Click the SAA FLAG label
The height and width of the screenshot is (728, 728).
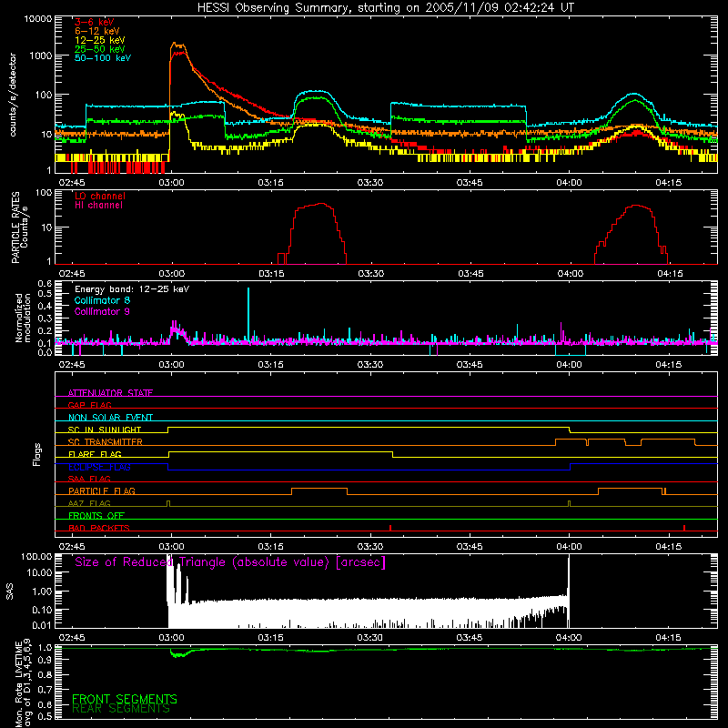tap(89, 479)
